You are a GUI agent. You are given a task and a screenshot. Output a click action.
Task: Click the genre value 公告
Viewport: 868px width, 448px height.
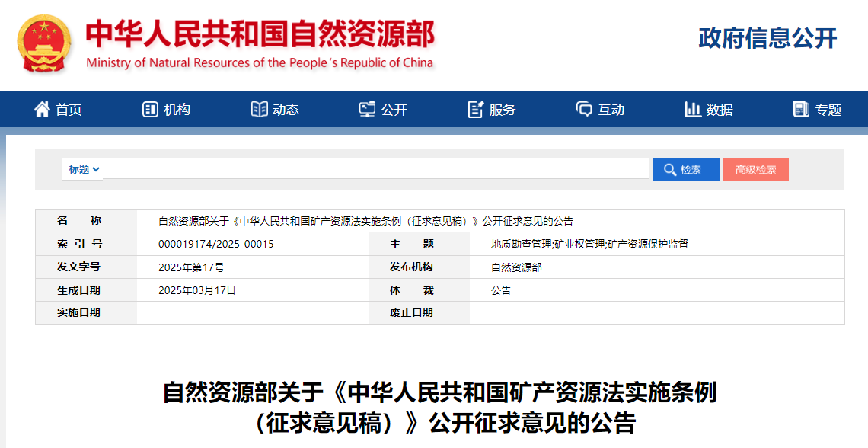(501, 290)
